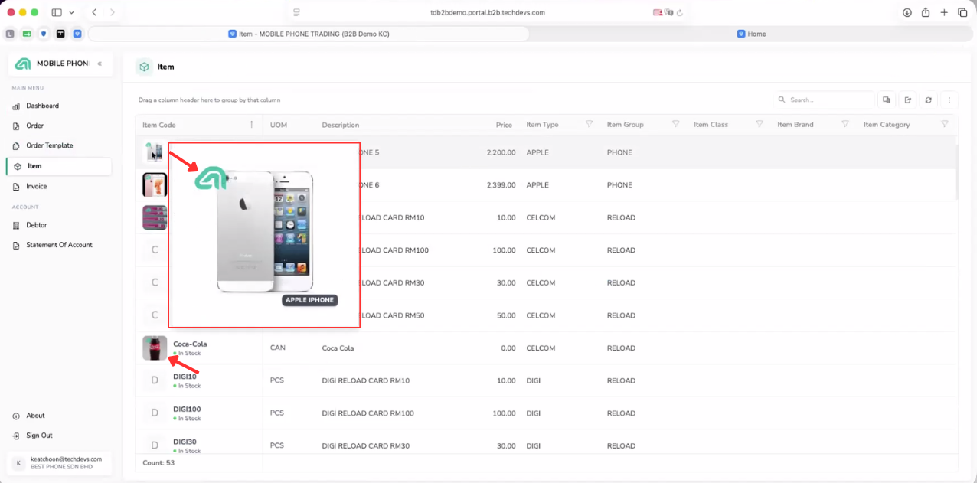980x483 pixels.
Task: Open Item Group column filter
Action: tap(676, 124)
